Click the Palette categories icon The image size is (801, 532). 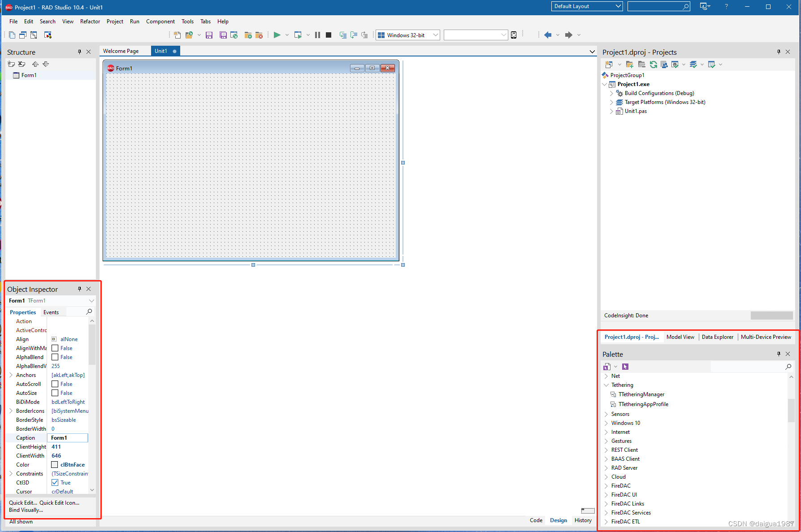(607, 367)
